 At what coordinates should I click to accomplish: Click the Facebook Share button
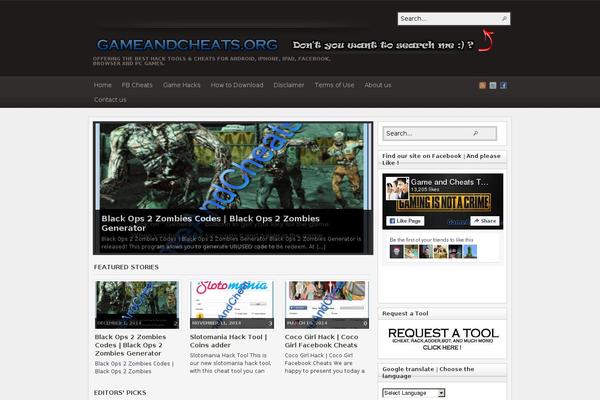(485, 221)
